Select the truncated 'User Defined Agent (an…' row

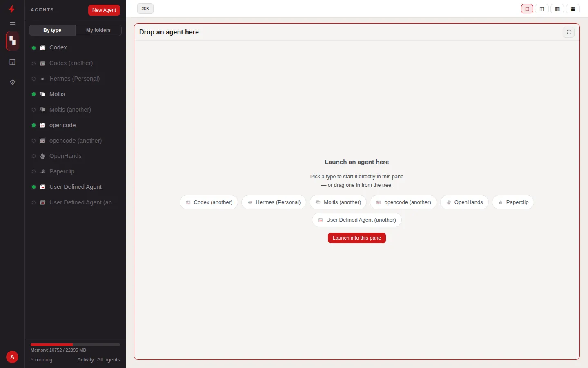(75, 203)
